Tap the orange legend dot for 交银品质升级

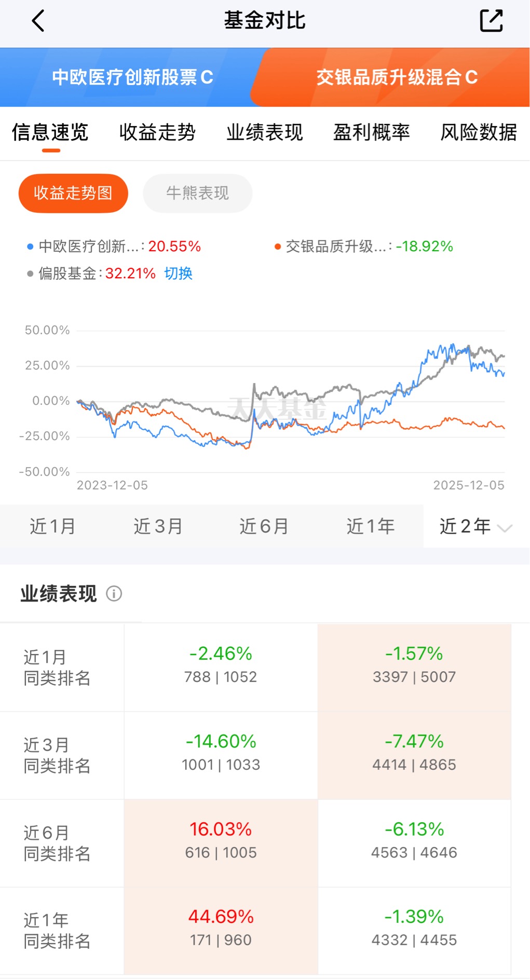tap(278, 247)
